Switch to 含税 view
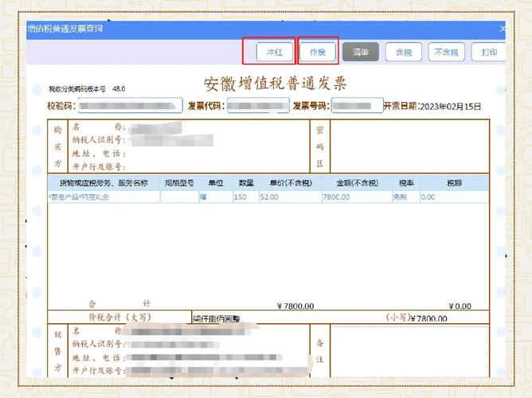 pos(404,52)
